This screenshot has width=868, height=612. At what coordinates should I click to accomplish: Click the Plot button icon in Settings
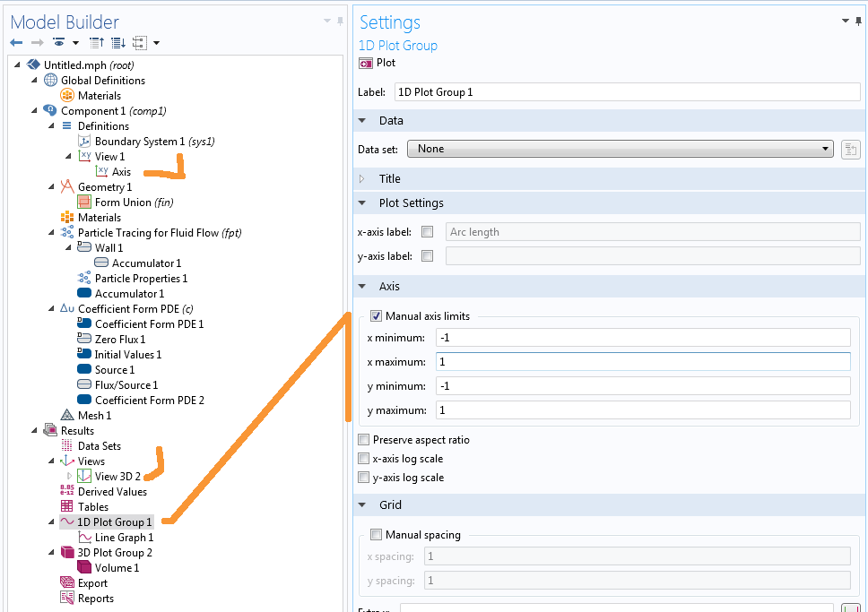click(x=366, y=64)
